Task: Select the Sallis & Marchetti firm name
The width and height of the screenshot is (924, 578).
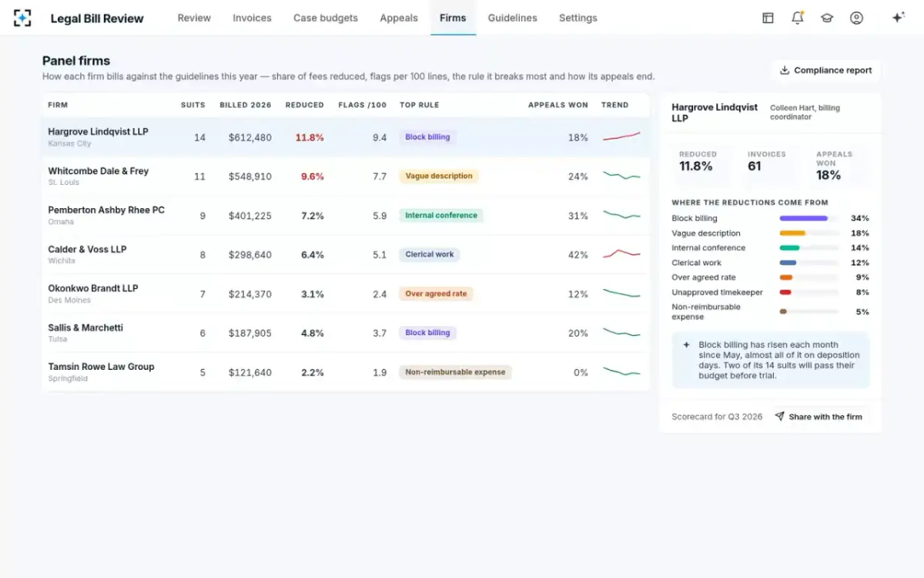Action: (85, 328)
